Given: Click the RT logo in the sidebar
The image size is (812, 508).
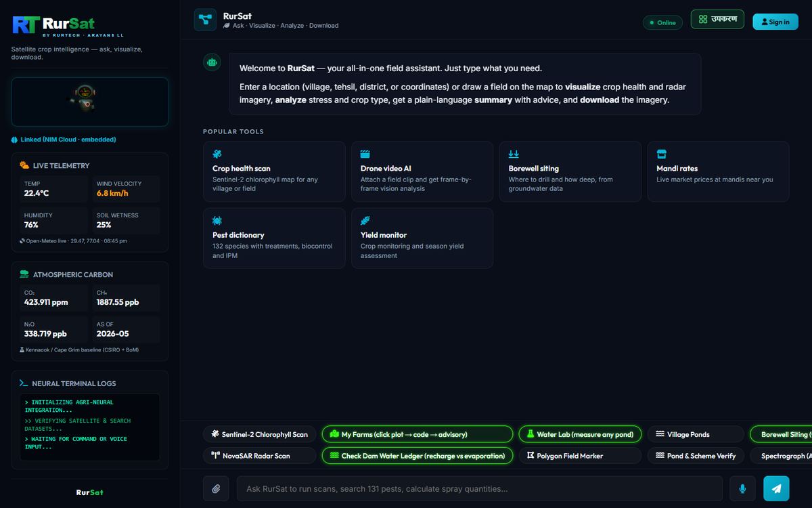Looking at the screenshot, I should coord(26,25).
